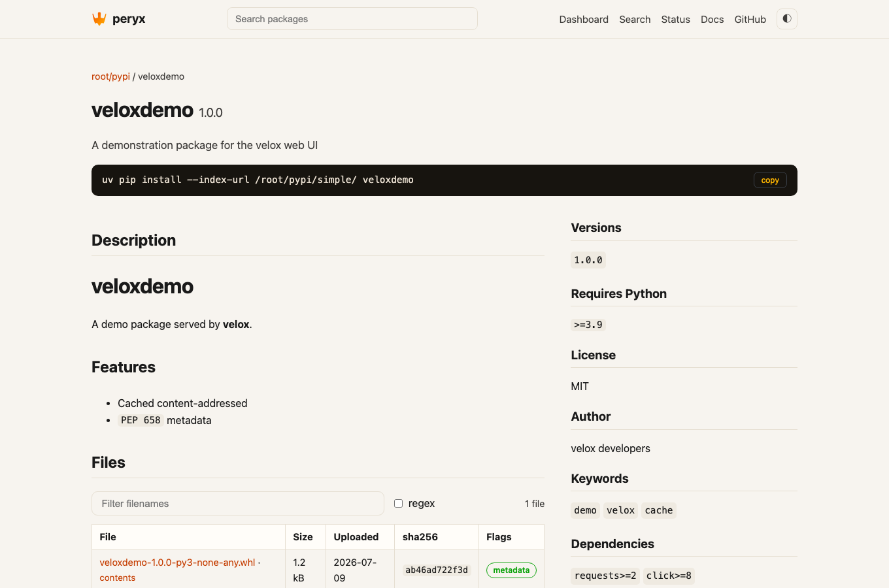Click the peryx crown logo icon
Image resolution: width=889 pixels, height=588 pixels.
point(99,19)
